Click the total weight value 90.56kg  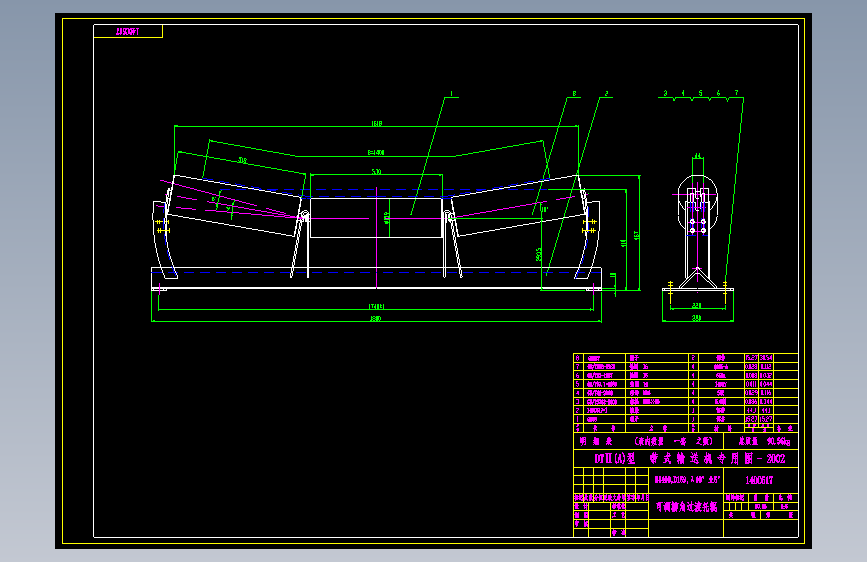click(x=779, y=441)
